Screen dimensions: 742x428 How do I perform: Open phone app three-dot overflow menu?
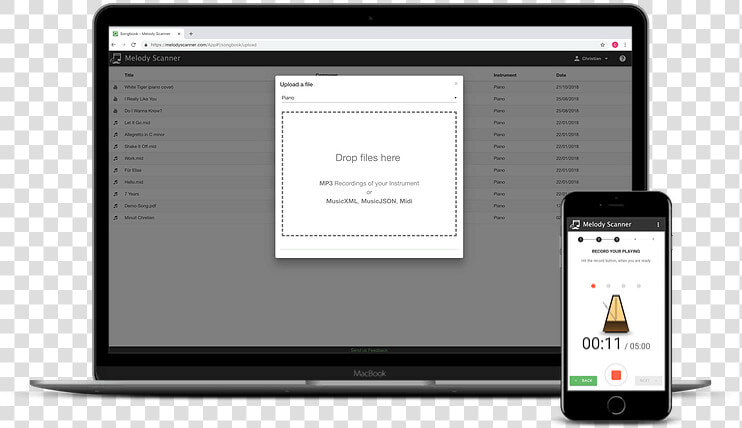658,224
